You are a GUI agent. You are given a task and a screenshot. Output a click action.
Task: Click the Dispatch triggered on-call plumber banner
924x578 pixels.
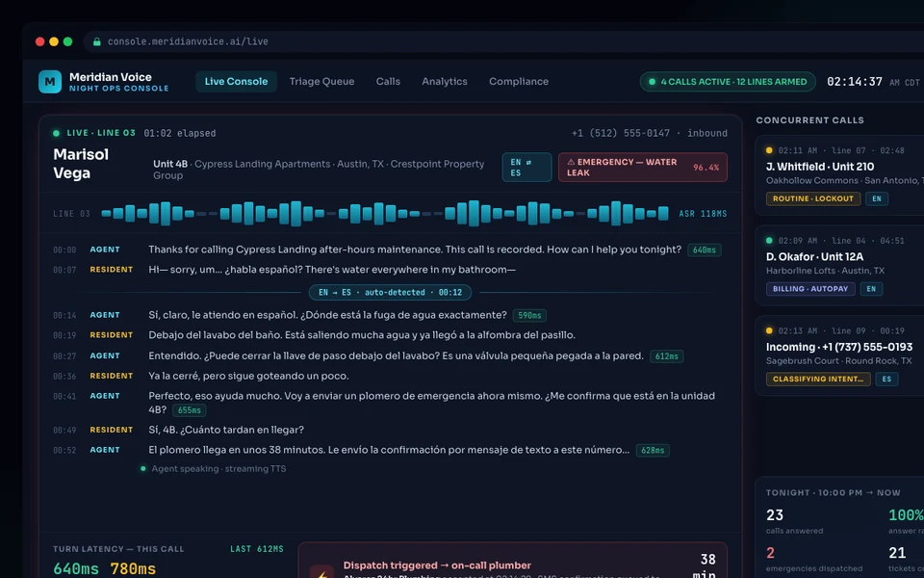(x=513, y=561)
